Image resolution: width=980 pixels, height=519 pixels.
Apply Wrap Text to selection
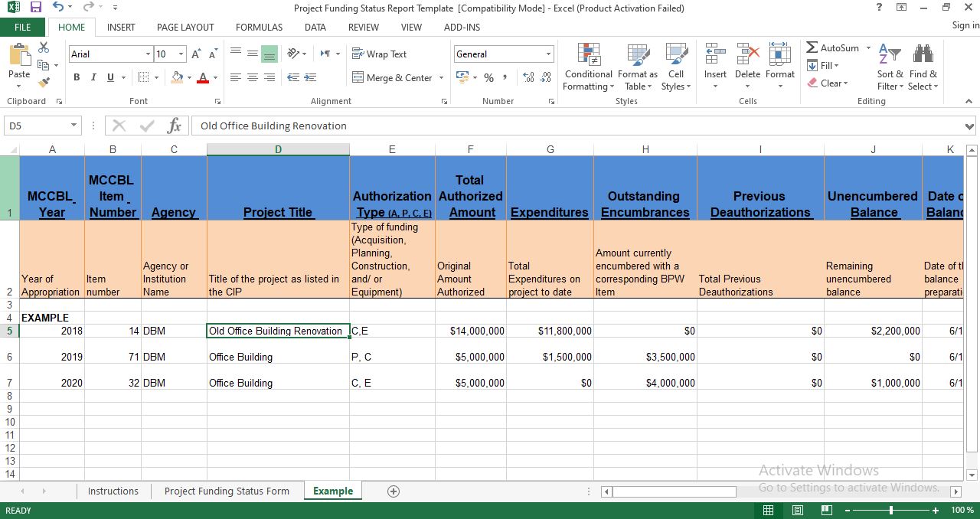[381, 54]
